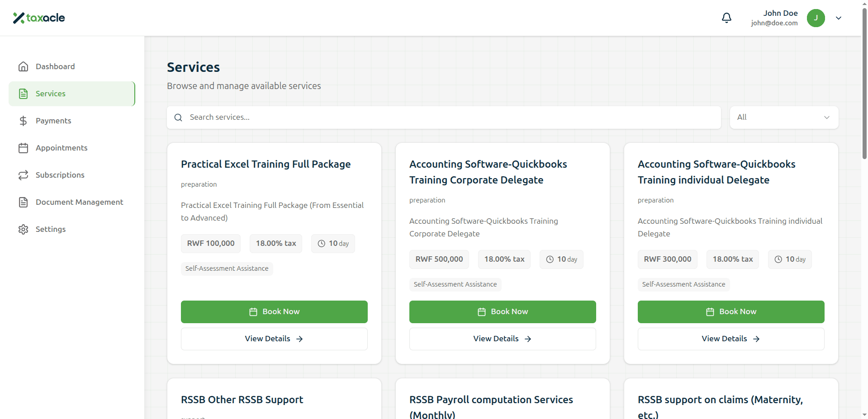
Task: Select the Document Management file icon
Action: (23, 202)
